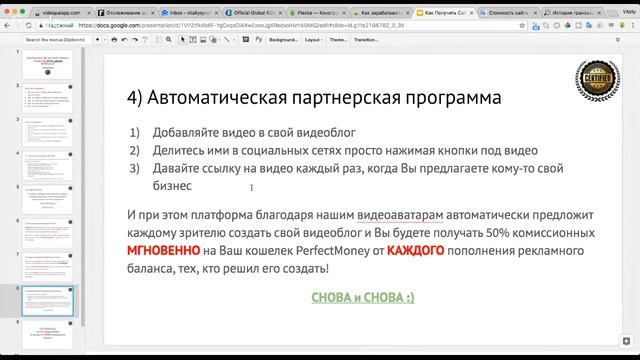
Task: Select slide 2 thumbnail
Action: [x=47, y=98]
